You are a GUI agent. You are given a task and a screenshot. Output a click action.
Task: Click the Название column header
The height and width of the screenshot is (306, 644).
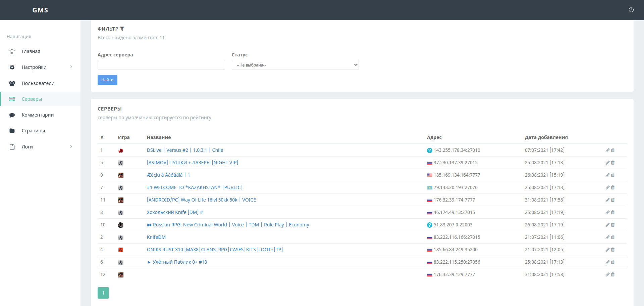tap(159, 137)
